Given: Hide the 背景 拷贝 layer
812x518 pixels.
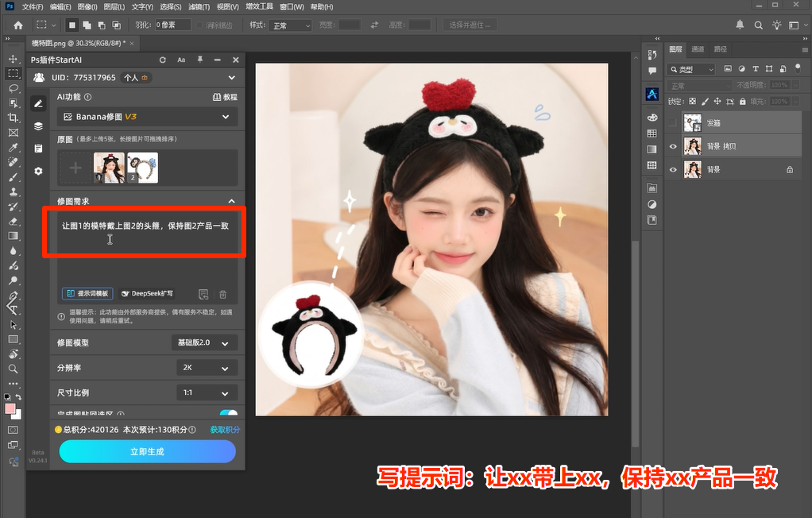Looking at the screenshot, I should tap(673, 147).
